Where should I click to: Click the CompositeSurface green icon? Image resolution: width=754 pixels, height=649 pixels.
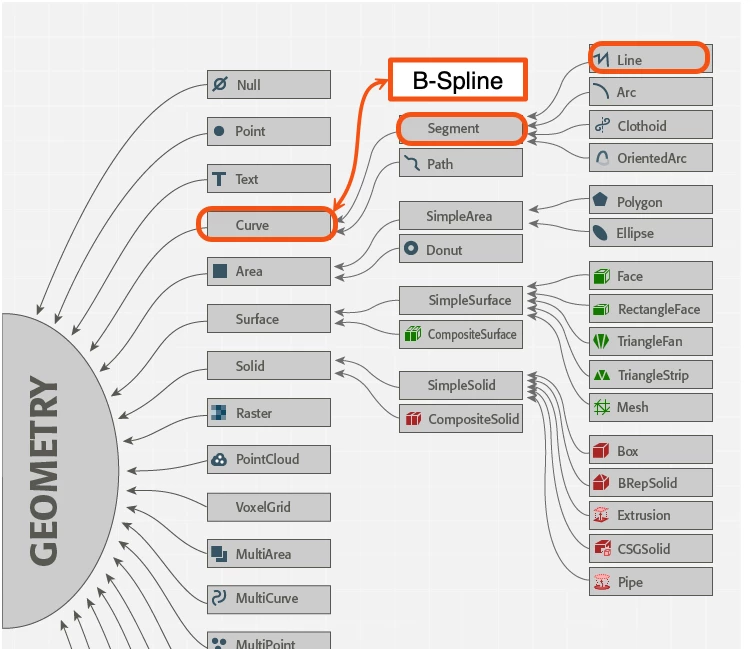pos(413,333)
